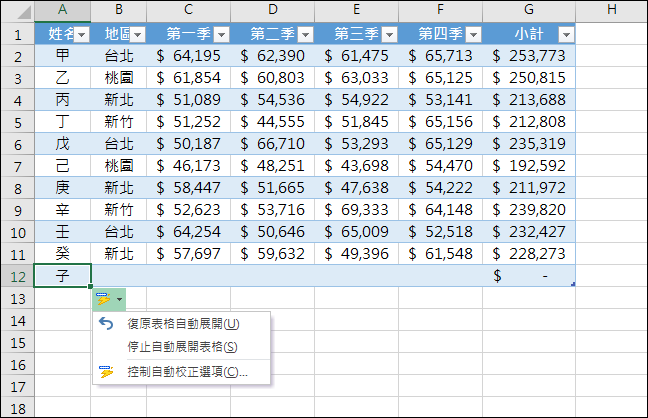The height and width of the screenshot is (418, 648).
Task: Select the 丙 name cell
Action: click(x=62, y=100)
